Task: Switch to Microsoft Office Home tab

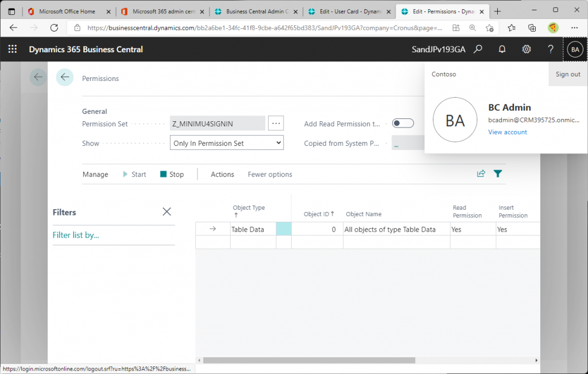Action: [67, 11]
